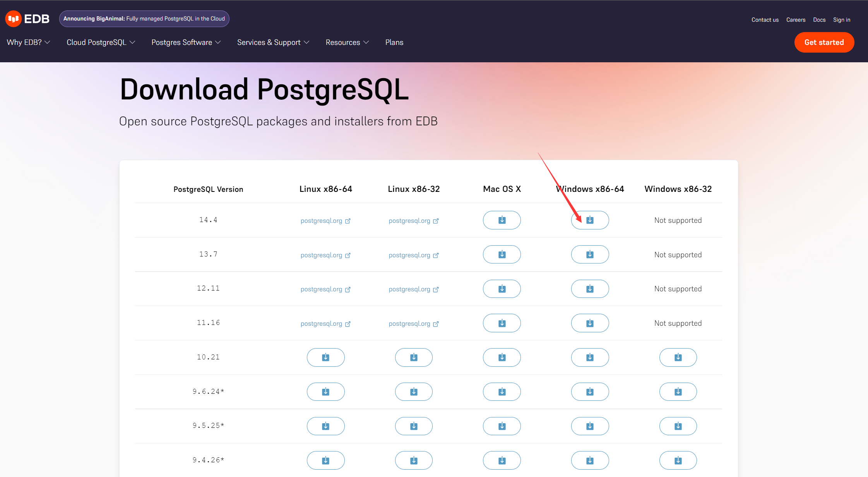868x477 pixels.
Task: Expand the Resources menu
Action: coord(347,42)
